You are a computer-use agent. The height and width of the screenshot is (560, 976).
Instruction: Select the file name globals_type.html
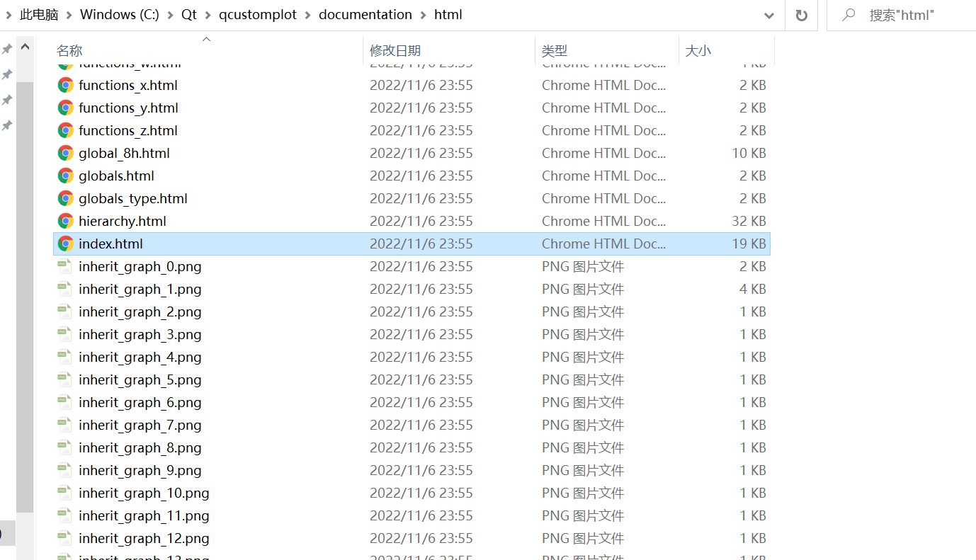133,198
